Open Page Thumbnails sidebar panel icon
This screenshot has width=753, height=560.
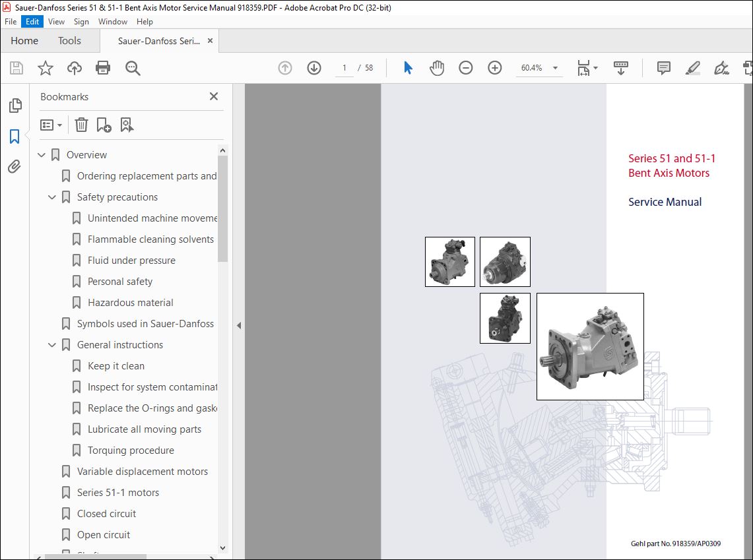(x=15, y=106)
